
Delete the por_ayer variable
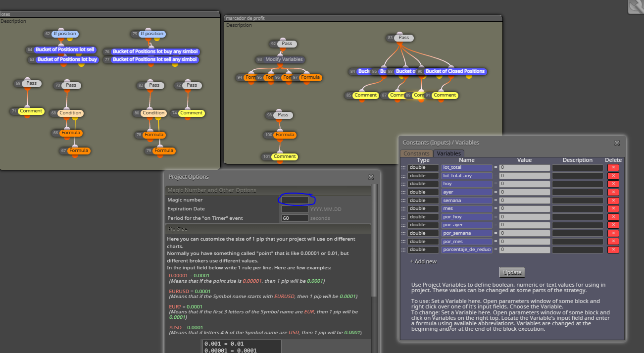point(613,225)
